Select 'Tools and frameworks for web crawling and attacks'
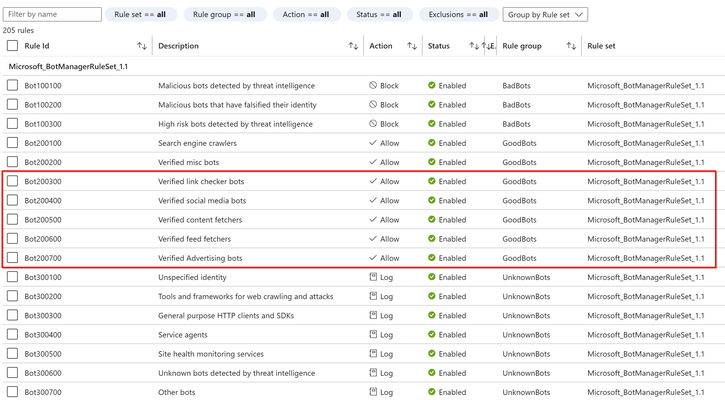This screenshot has width=725, height=400. (x=246, y=296)
